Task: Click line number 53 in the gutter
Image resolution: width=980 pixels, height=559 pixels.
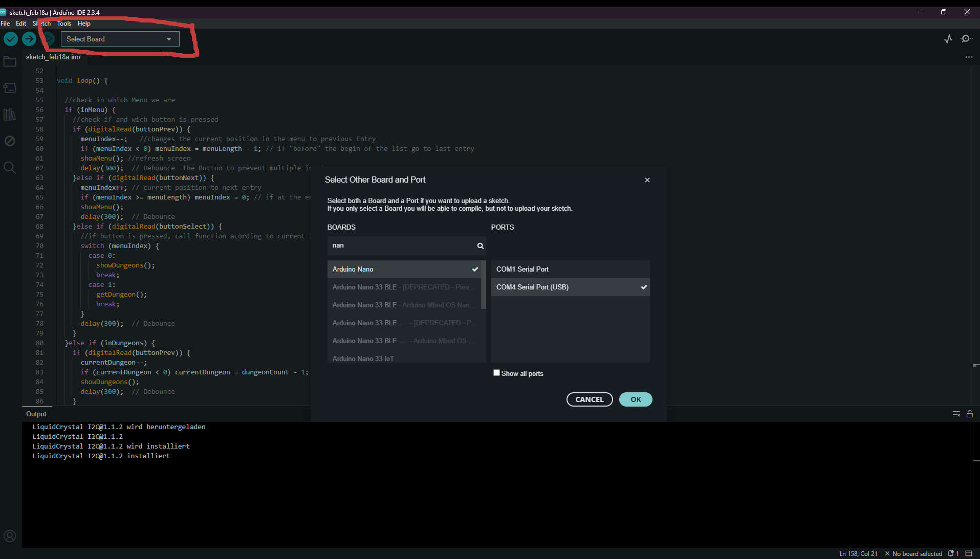Action: [x=39, y=81]
